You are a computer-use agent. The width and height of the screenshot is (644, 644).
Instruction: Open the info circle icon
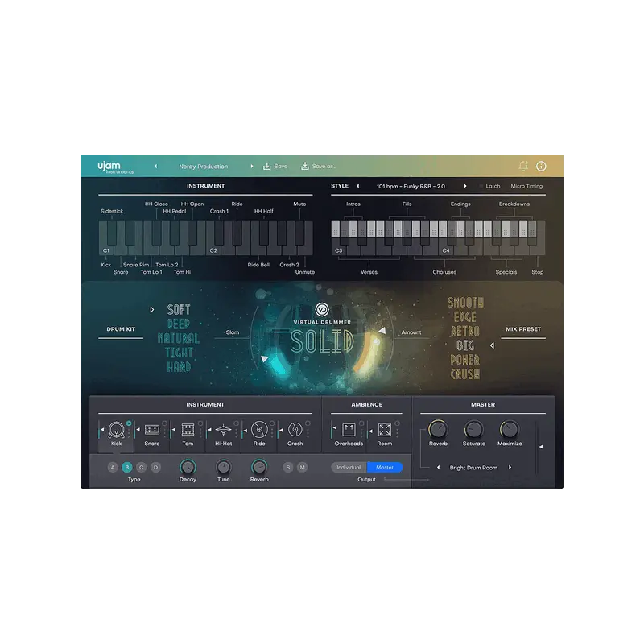[541, 166]
